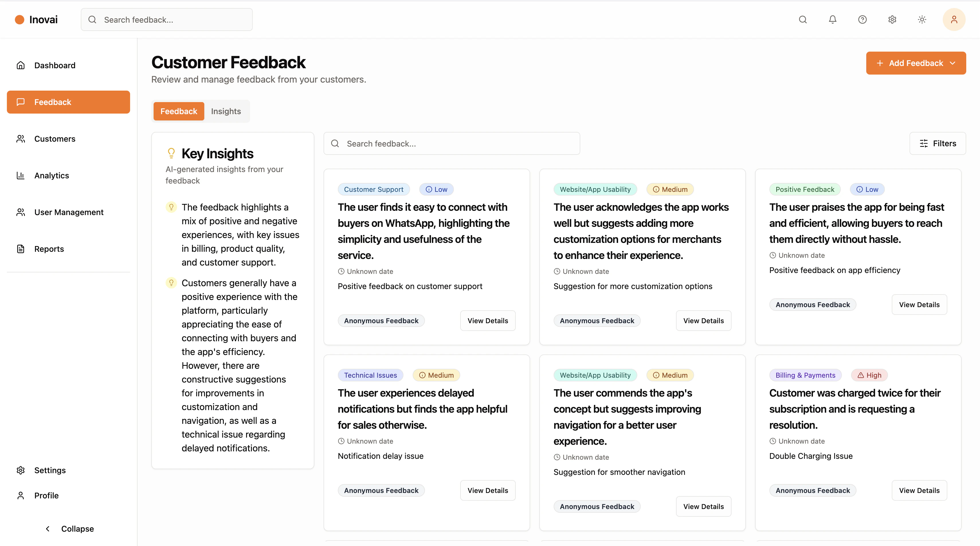The height and width of the screenshot is (546, 980).
Task: Click the Inovai orange logo
Action: point(19,20)
